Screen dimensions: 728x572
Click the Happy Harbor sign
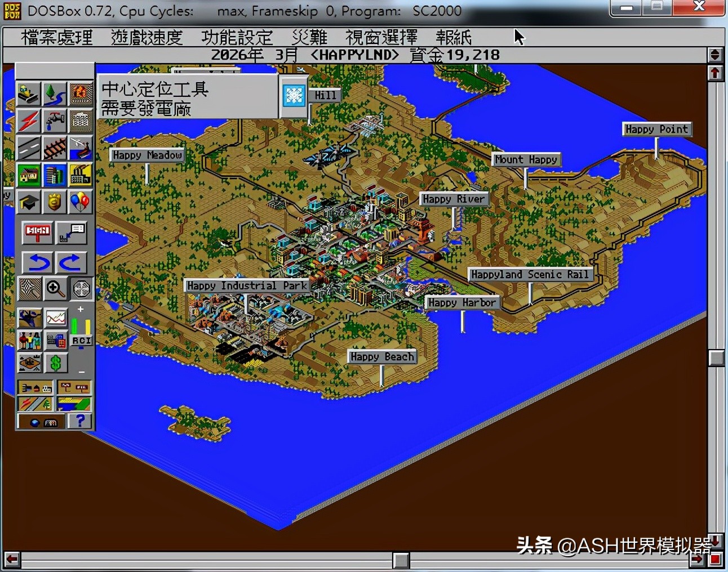pos(462,302)
